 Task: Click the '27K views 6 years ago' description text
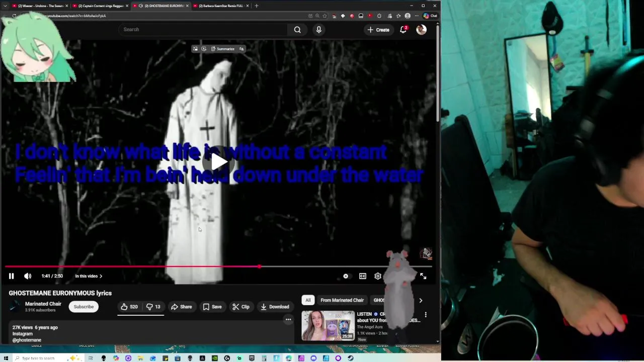35,327
